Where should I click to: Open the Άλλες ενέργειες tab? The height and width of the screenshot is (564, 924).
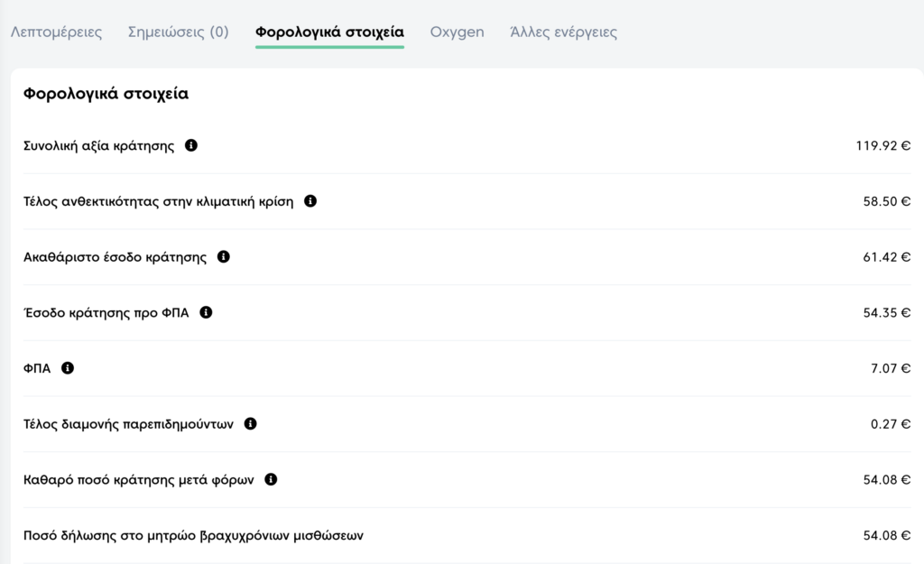[563, 32]
